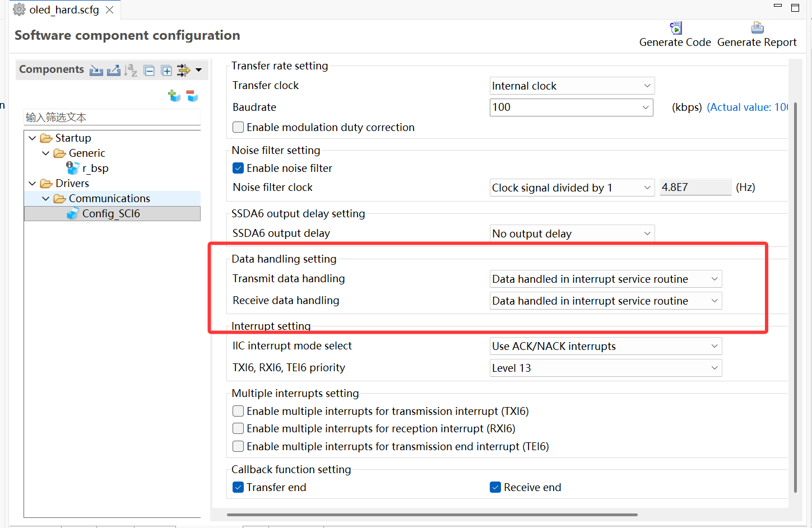Click the Actual value link beside Baudrate
This screenshot has height=528, width=812.
(747, 107)
